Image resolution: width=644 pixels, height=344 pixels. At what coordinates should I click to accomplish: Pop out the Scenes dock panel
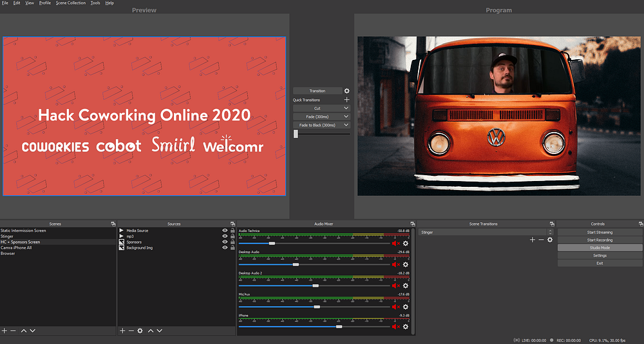coord(113,224)
